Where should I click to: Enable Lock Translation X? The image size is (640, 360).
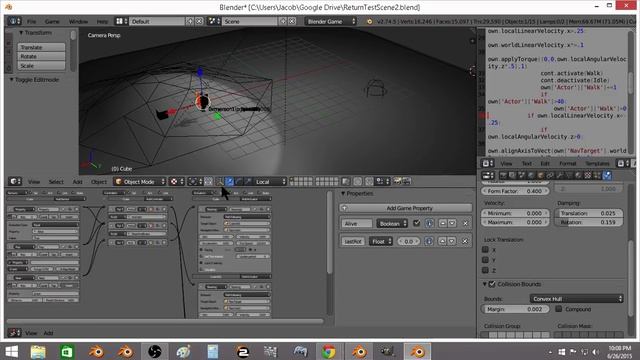coord(485,249)
